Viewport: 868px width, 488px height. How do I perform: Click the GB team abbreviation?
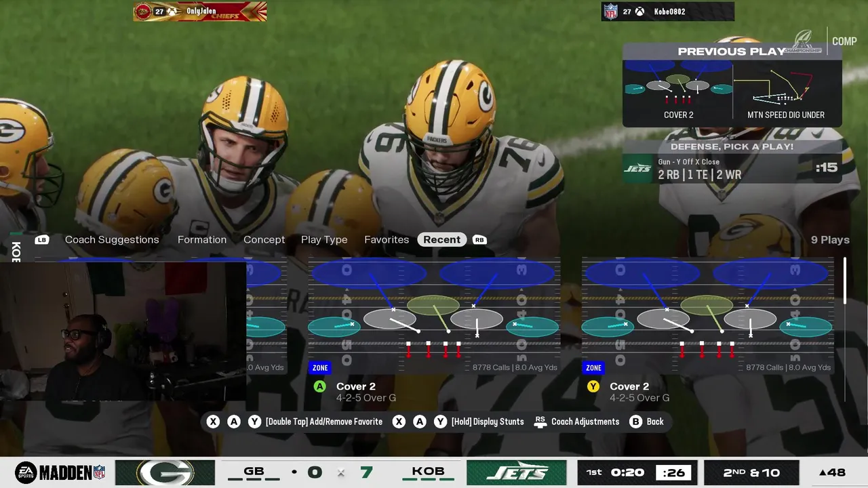click(x=254, y=471)
